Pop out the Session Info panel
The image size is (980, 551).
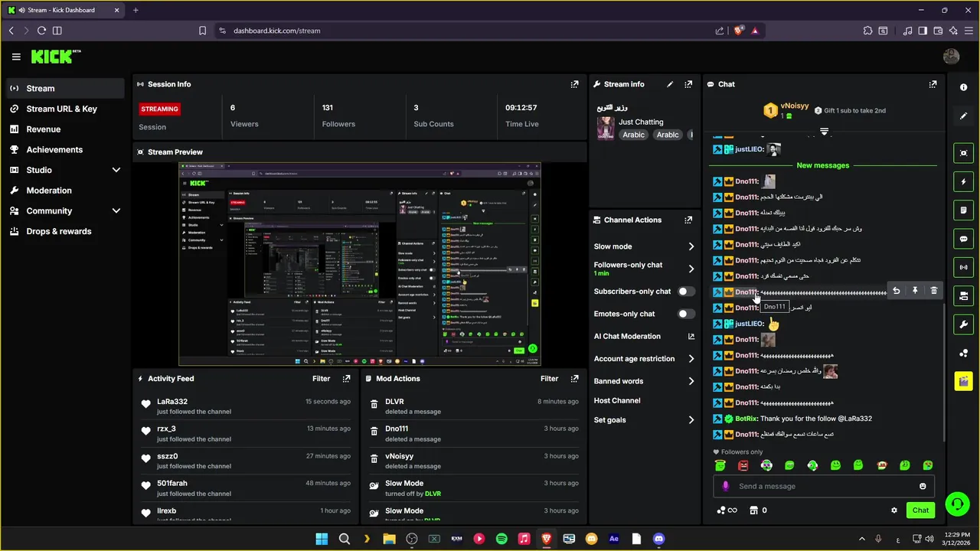pos(575,84)
